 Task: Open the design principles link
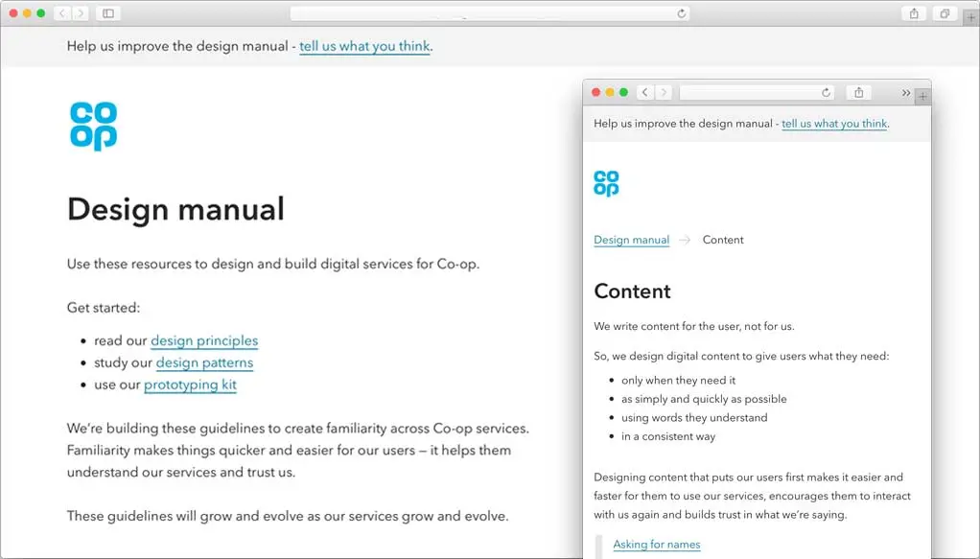(204, 340)
